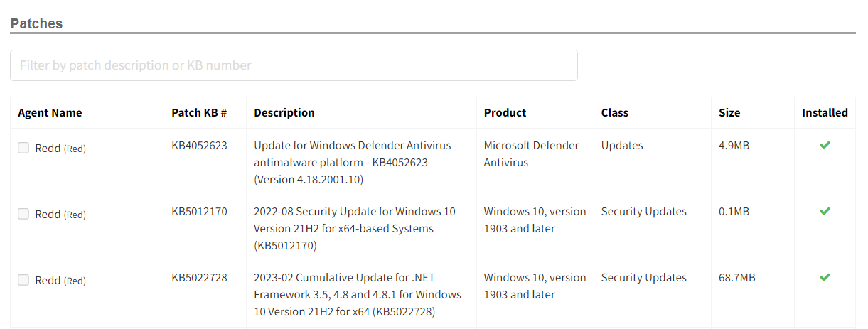The height and width of the screenshot is (329, 868).
Task: Tick the Redd checkbox for the KB4052623 row
Action: tap(23, 148)
